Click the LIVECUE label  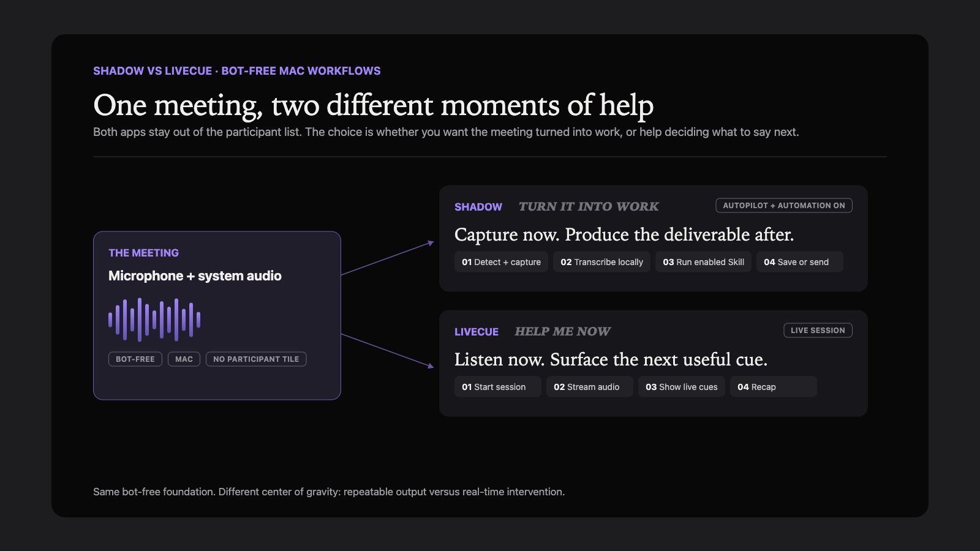point(477,332)
